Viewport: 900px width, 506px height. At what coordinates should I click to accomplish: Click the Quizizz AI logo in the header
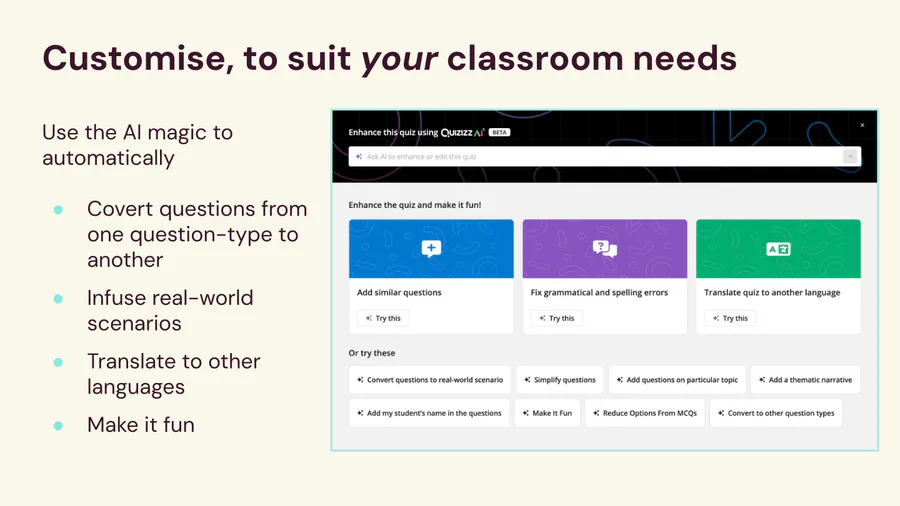(x=462, y=132)
